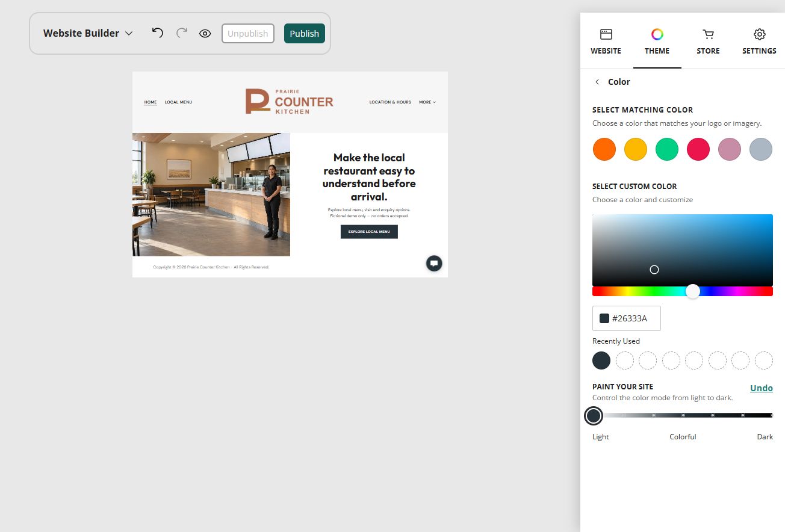Viewport: 785px width, 532px height.
Task: Select the yellow matching color
Action: tap(636, 149)
